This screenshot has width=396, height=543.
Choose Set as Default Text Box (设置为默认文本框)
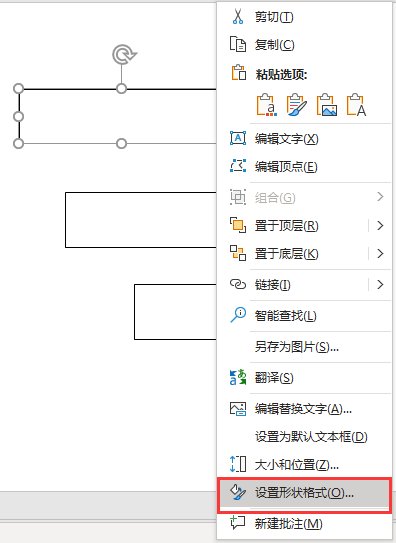click(304, 437)
